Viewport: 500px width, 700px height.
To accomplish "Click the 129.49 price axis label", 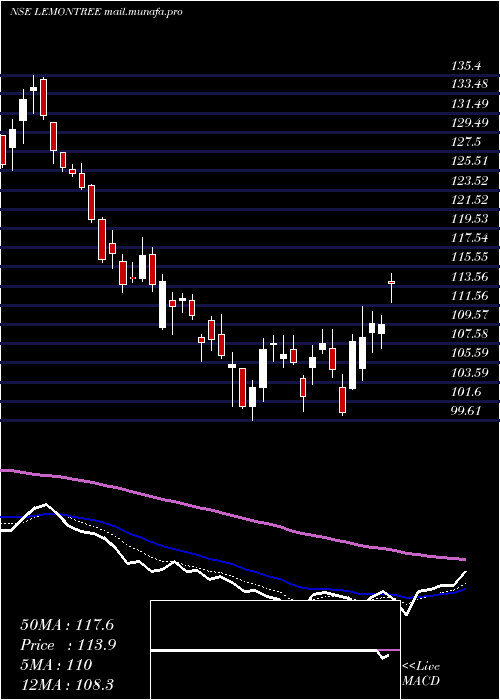I will [x=470, y=122].
